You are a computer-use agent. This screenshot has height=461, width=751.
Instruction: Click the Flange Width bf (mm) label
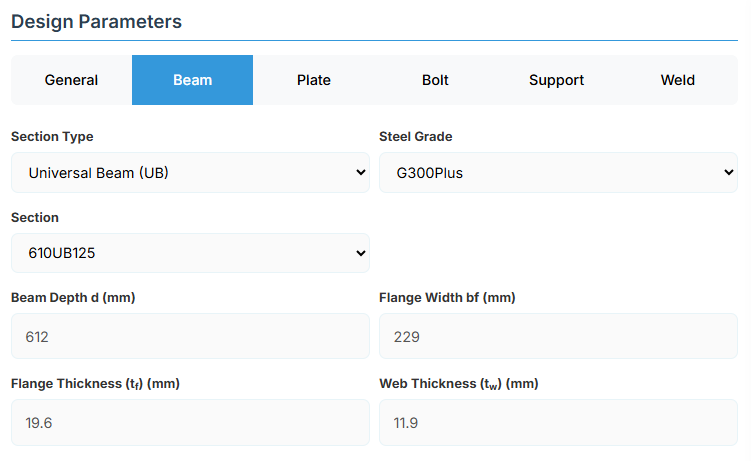point(447,298)
